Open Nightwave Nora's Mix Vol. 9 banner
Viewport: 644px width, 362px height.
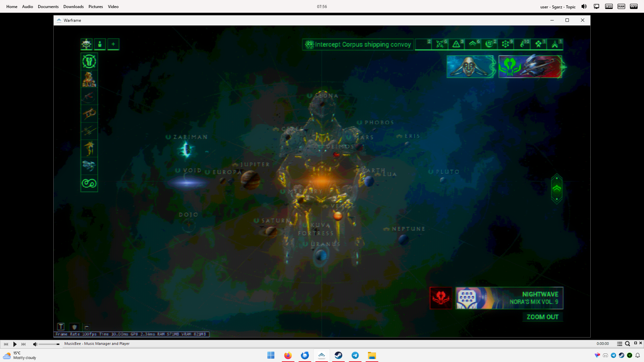pos(509,298)
